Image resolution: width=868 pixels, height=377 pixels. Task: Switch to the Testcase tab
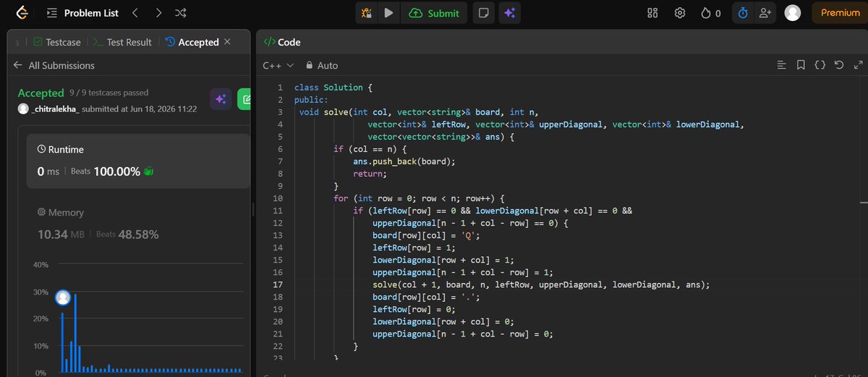click(x=56, y=42)
